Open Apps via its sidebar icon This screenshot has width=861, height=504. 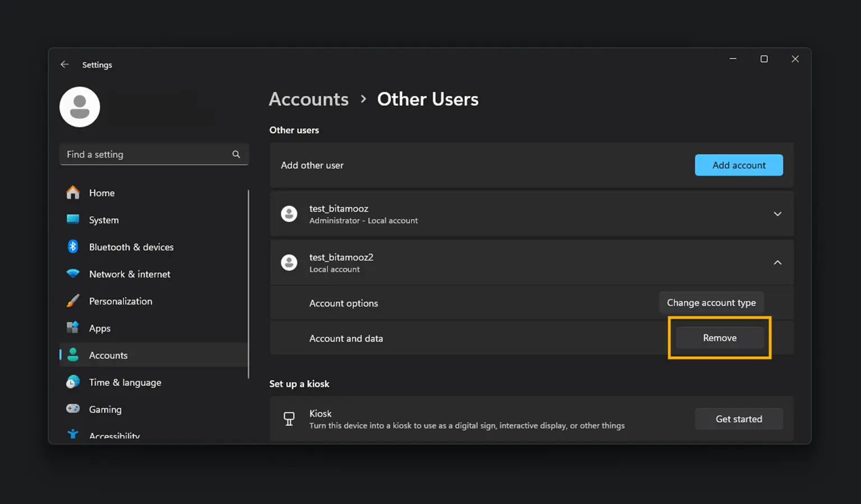click(73, 328)
